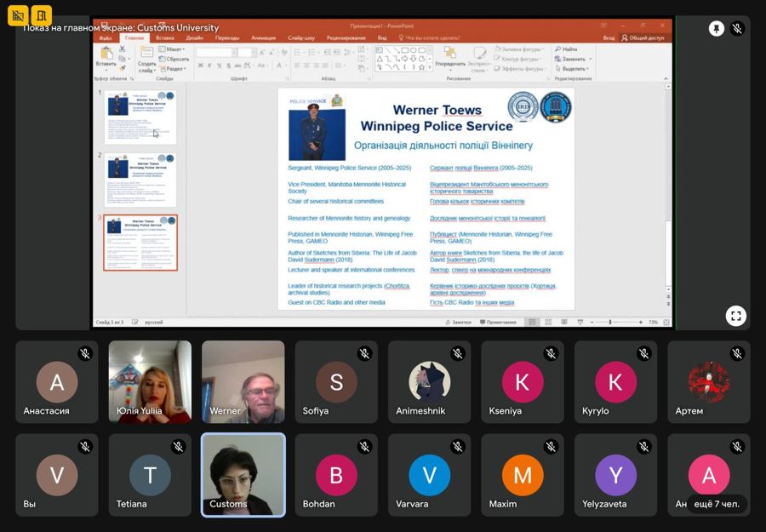The width and height of the screenshot is (766, 532).
Task: Click the oval shape in the shapes gallery
Action: (413, 50)
